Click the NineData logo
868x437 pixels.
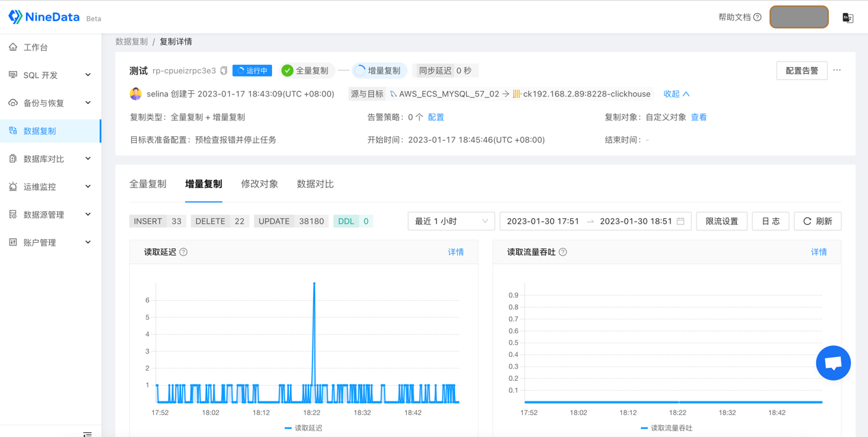44,17
